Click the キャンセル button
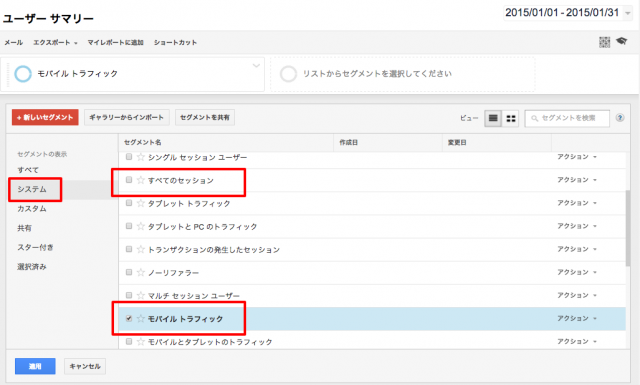The height and width of the screenshot is (385, 640). click(x=85, y=366)
